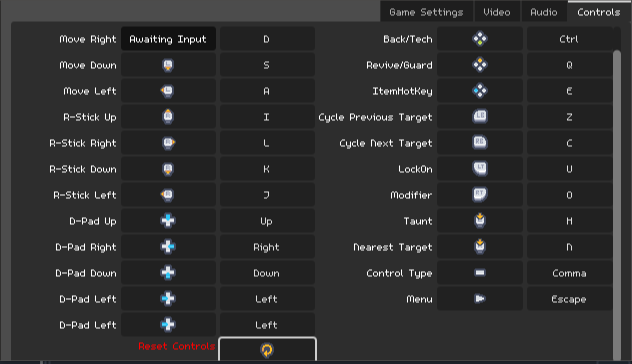632x364 pixels.
Task: Click the Escape key binding for Menu
Action: point(569,299)
